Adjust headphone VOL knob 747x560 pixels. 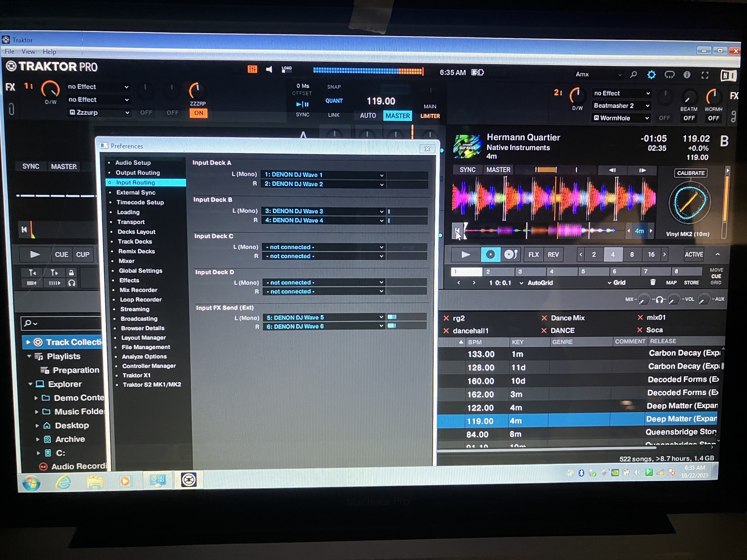click(x=674, y=299)
